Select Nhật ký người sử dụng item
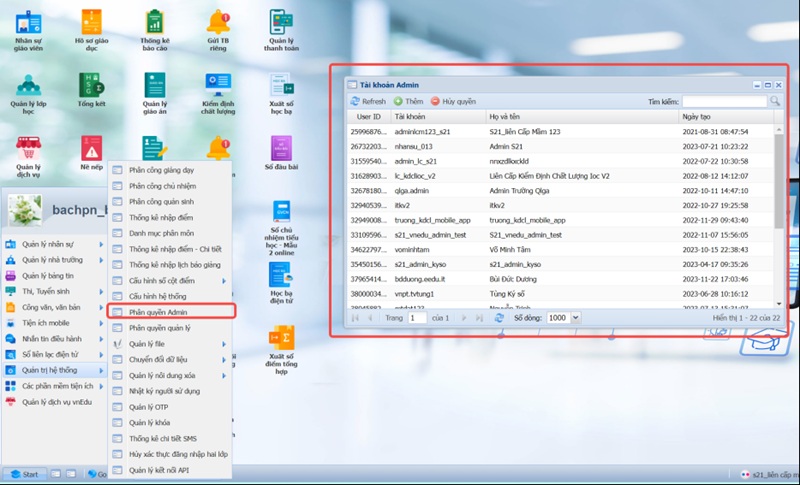Image resolution: width=800 pixels, height=485 pixels. pyautogui.click(x=170, y=391)
